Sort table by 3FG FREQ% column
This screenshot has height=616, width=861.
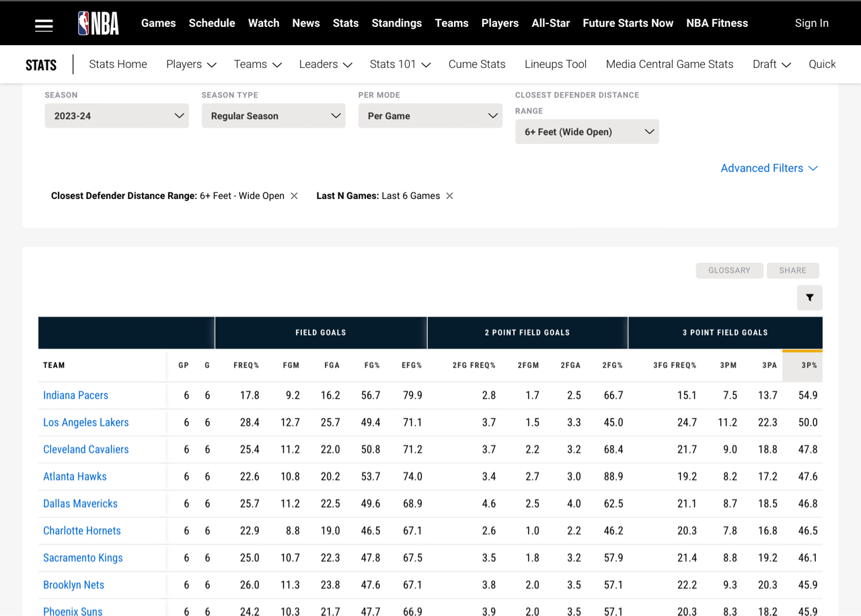click(675, 365)
